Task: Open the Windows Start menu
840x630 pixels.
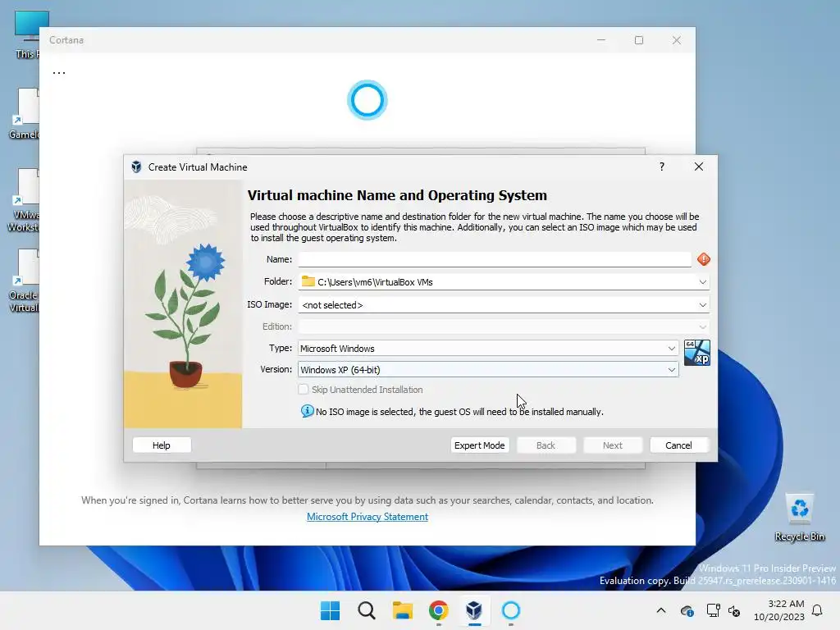Action: pyautogui.click(x=330, y=610)
